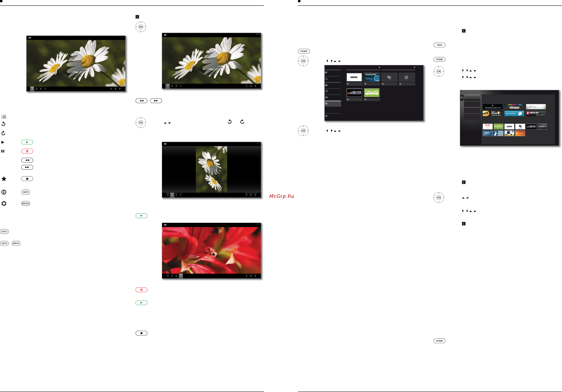Click the rotate-left icon in legend
Viewport: 562px width, 392px height.
point(3,124)
